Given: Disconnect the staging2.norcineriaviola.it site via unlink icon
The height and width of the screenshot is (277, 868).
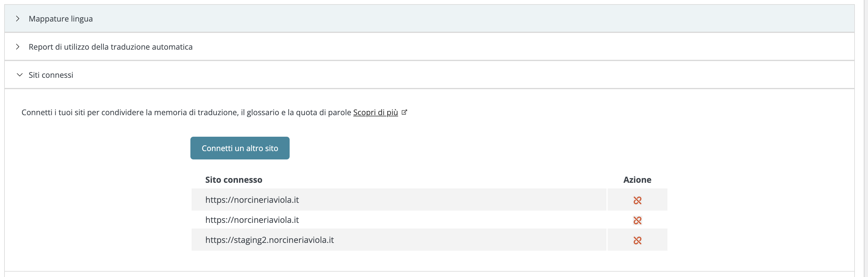Looking at the screenshot, I should tap(637, 240).
